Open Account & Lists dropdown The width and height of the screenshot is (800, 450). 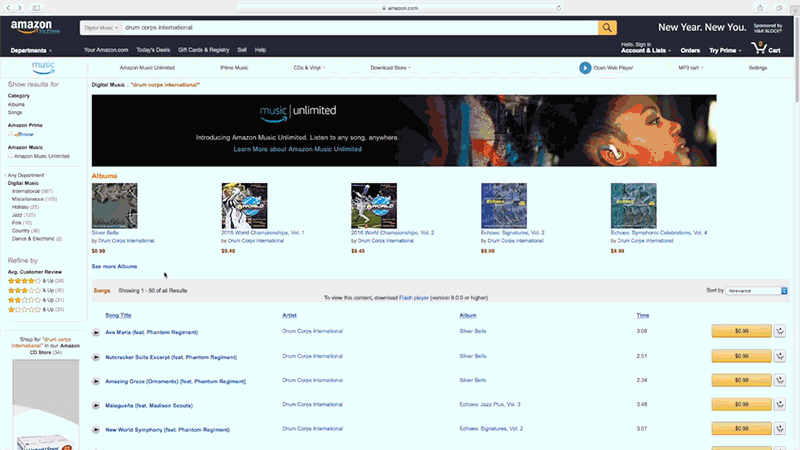(x=645, y=51)
